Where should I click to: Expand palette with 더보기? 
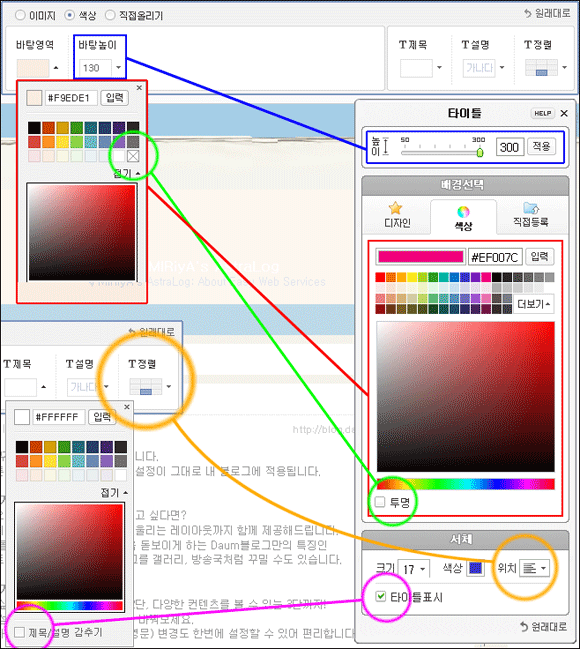tap(534, 304)
